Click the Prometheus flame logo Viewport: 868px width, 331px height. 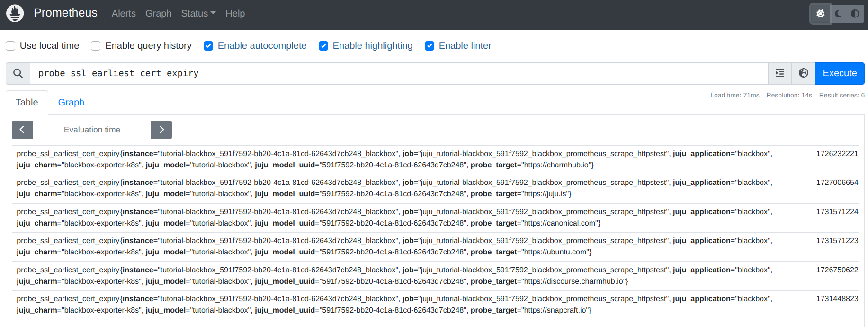(15, 13)
